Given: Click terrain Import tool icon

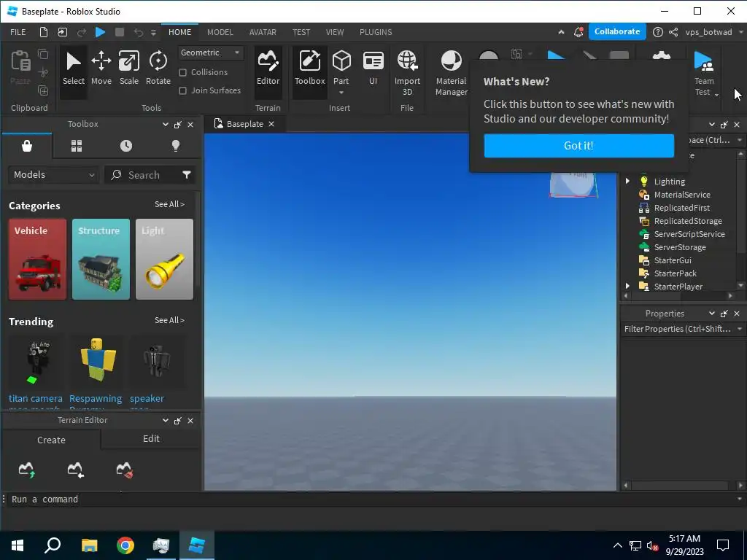Looking at the screenshot, I should tap(75, 470).
